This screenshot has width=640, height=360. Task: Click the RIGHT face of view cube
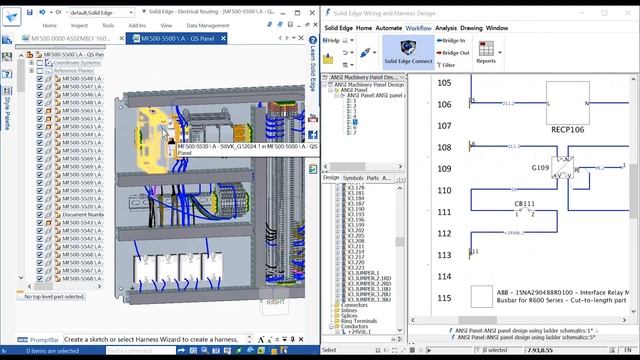(x=275, y=302)
